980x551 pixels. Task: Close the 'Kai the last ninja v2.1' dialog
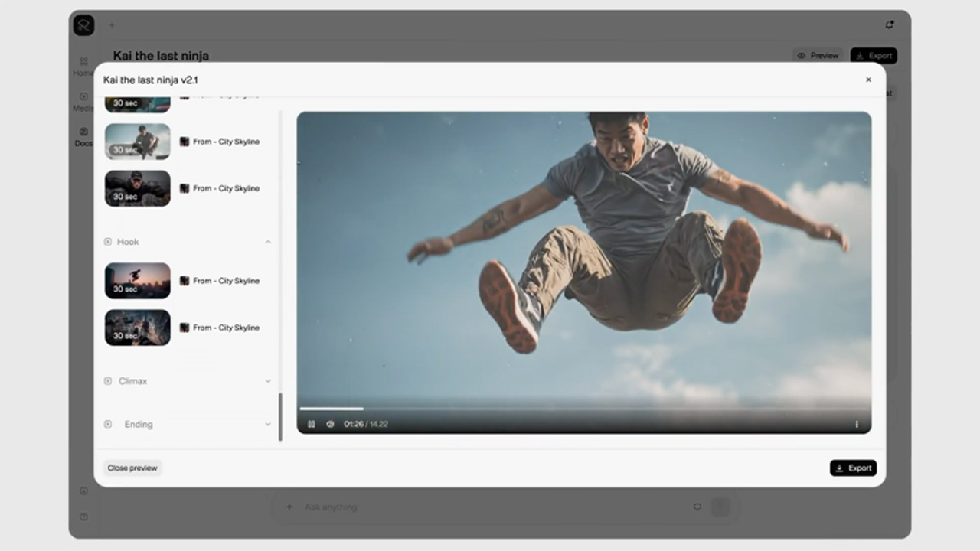click(868, 80)
